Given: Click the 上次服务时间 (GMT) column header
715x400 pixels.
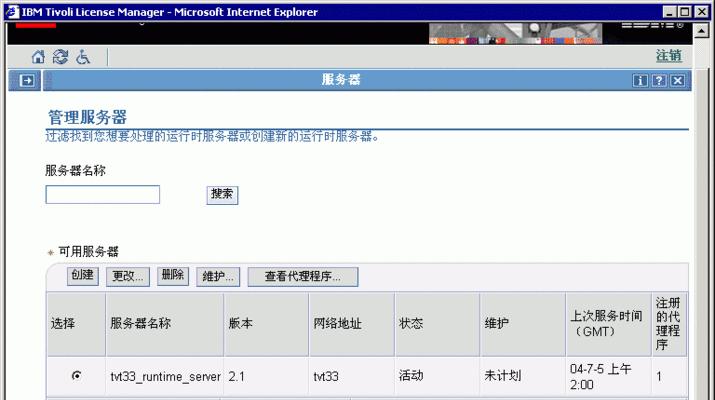Looking at the screenshot, I should 608,324.
